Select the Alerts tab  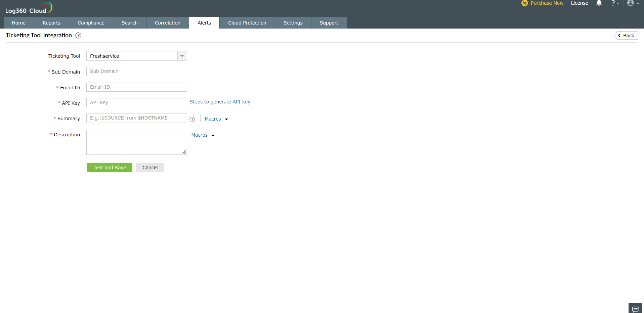pyautogui.click(x=204, y=23)
